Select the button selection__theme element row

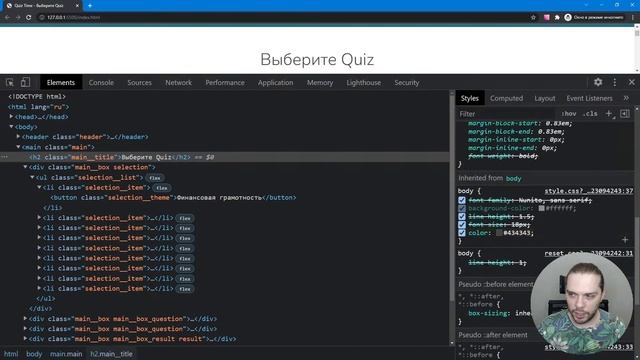coord(173,198)
